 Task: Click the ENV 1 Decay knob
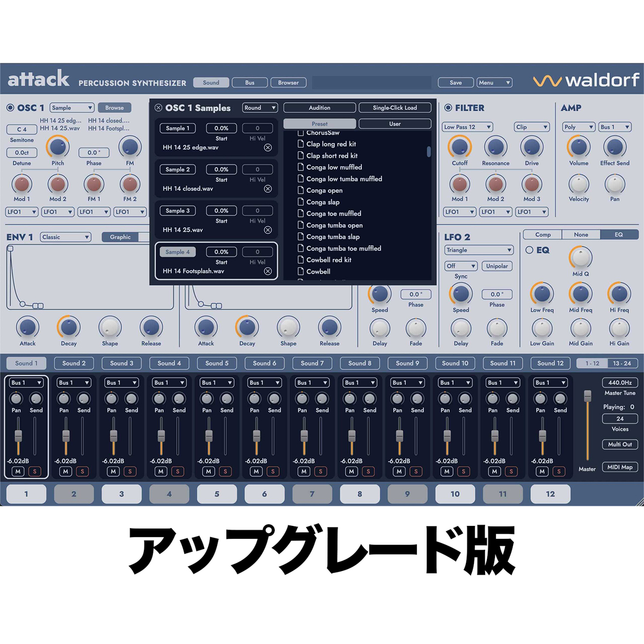69,327
